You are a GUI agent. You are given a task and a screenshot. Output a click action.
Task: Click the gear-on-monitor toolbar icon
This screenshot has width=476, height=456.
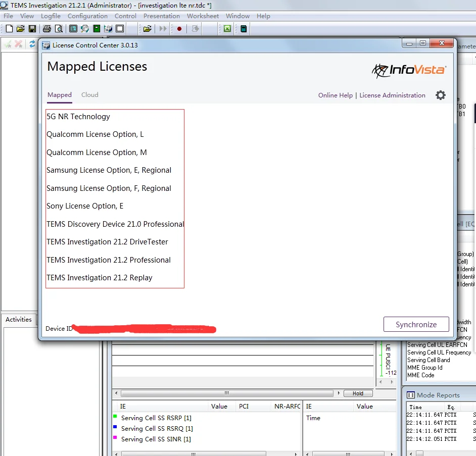108,29
